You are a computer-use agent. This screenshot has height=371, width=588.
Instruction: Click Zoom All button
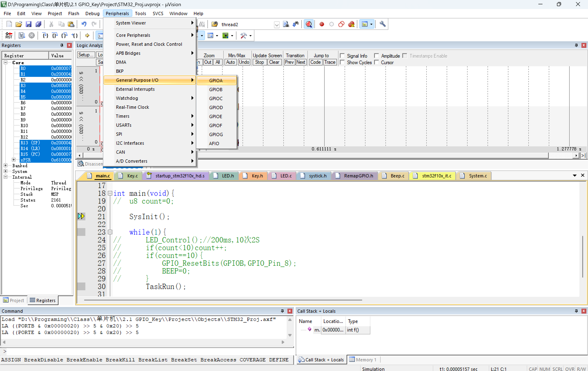click(218, 62)
